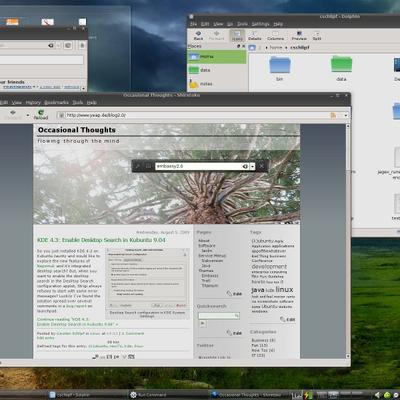This screenshot has height=400, width=400.
Task: Switch Dolphin to Columns view mode
Action: (275, 35)
